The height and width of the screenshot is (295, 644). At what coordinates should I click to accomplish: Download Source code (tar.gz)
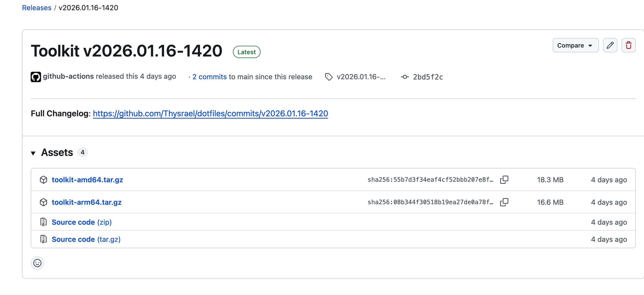(86, 239)
